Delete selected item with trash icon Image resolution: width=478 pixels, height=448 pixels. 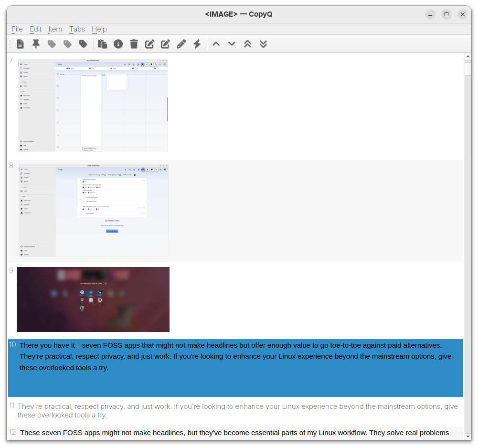(134, 44)
